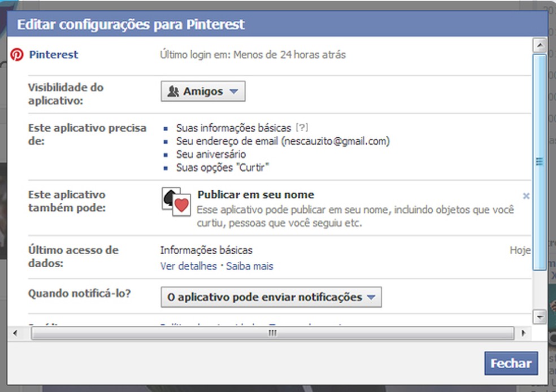The width and height of the screenshot is (556, 392).
Task: Click the [?] help next to informações básicas
Action: click(302, 127)
